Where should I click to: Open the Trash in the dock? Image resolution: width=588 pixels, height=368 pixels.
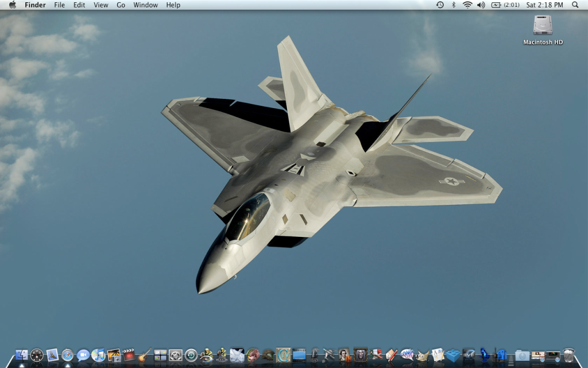click(568, 355)
